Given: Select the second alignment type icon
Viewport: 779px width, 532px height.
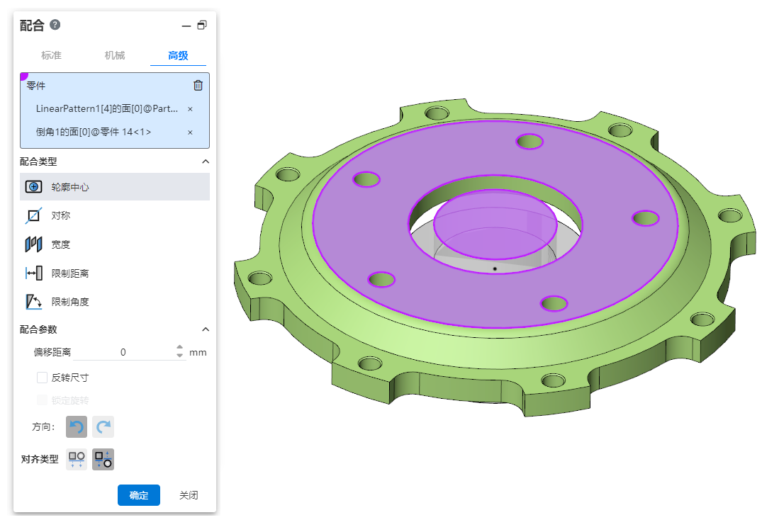Looking at the screenshot, I should 103,459.
